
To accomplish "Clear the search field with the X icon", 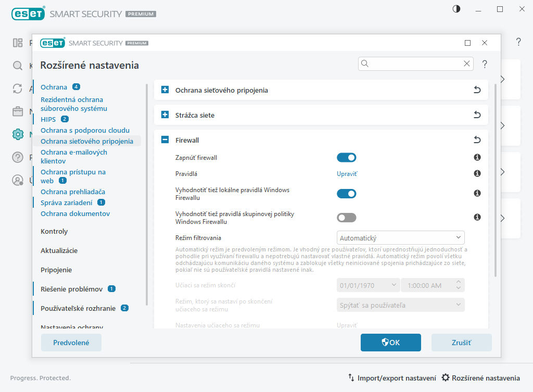I will (x=466, y=64).
